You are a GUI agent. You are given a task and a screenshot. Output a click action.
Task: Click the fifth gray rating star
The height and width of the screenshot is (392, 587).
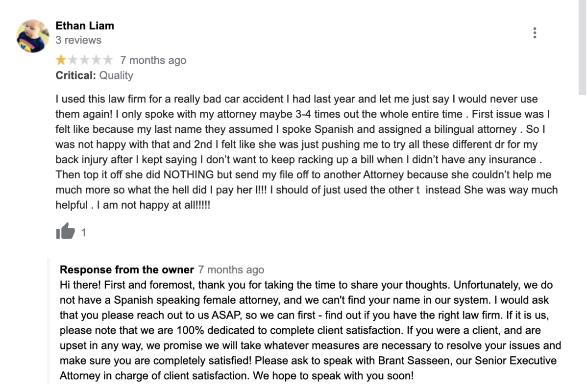point(108,60)
